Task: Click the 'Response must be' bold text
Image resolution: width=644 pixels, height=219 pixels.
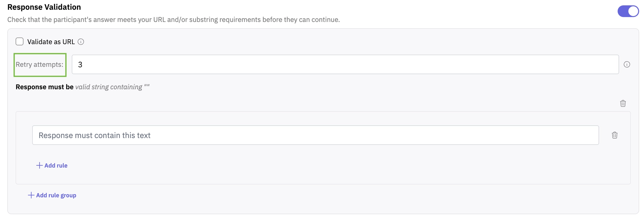Action: [x=44, y=87]
